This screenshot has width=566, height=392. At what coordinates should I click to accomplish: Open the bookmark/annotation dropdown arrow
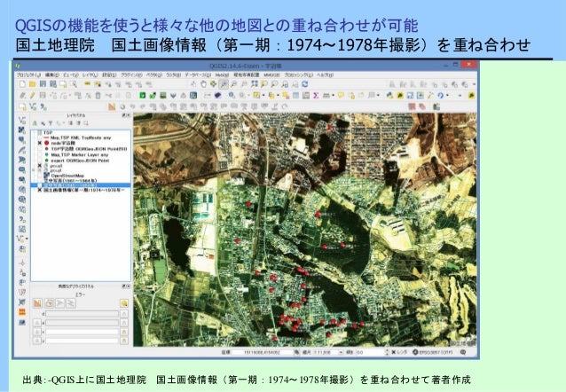pos(378,96)
